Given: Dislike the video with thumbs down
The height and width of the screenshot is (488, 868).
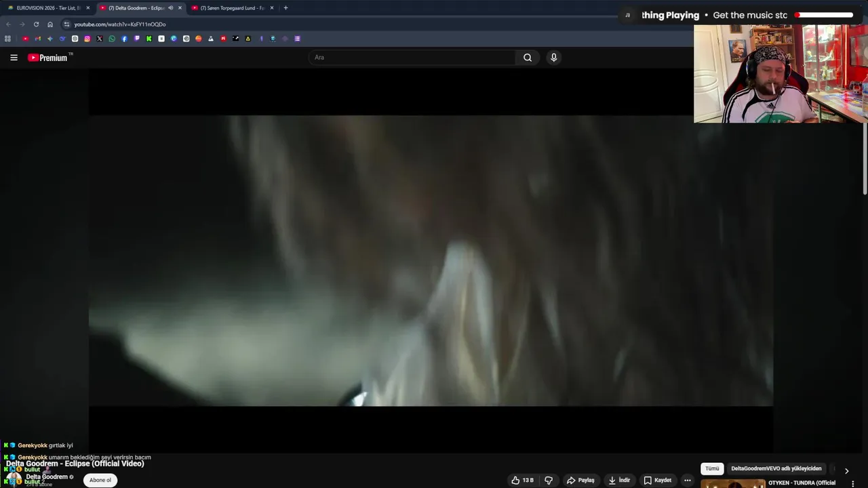Looking at the screenshot, I should (x=549, y=481).
